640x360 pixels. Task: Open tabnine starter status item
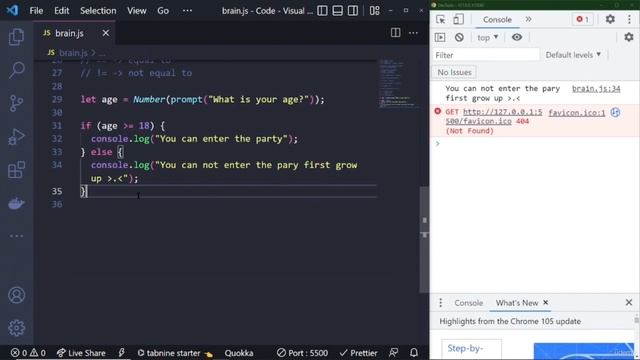coord(175,353)
